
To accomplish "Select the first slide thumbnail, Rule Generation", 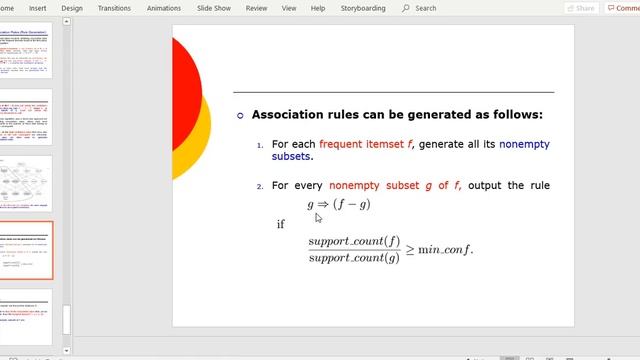I will (26, 50).
